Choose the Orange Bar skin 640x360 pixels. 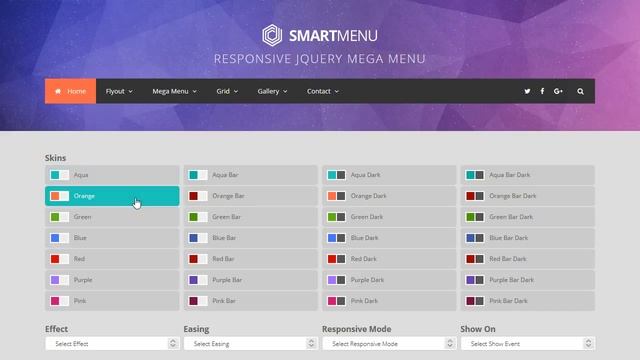pos(251,196)
